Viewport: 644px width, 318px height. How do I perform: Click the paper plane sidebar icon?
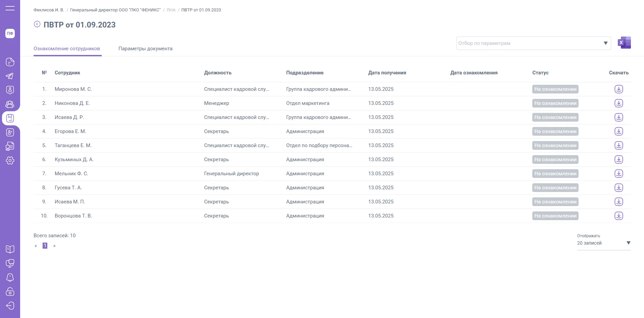pyautogui.click(x=10, y=76)
